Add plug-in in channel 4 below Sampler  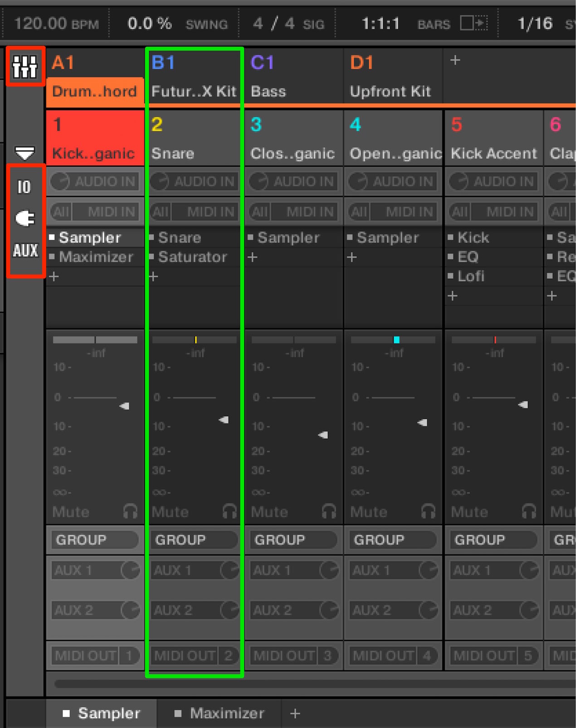[352, 257]
